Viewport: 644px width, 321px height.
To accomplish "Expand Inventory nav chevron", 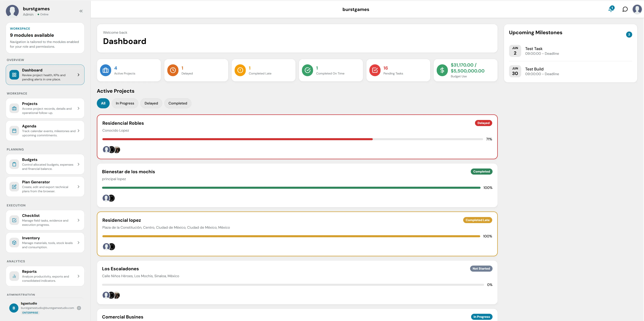I will pyautogui.click(x=78, y=242).
